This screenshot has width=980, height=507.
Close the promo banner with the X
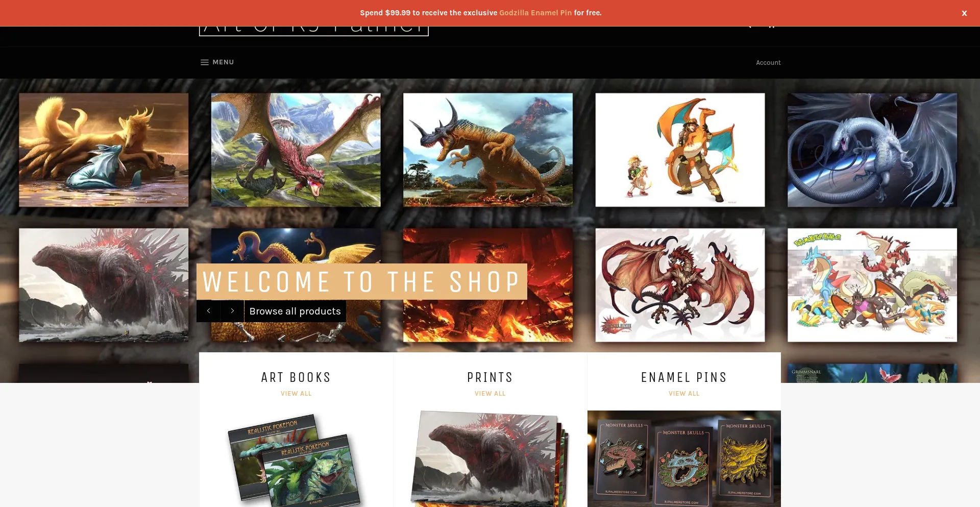[x=964, y=13]
